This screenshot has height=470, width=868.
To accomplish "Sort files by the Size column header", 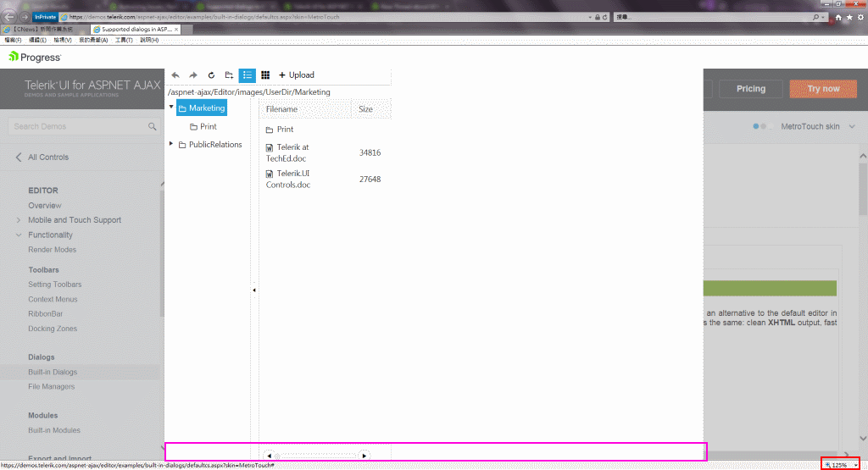I will point(371,109).
